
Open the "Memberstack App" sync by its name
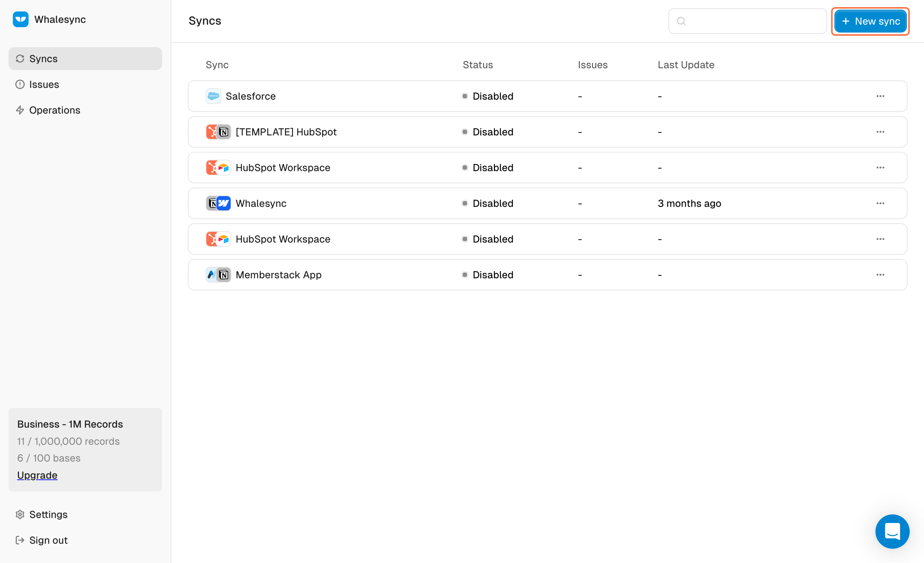click(278, 275)
